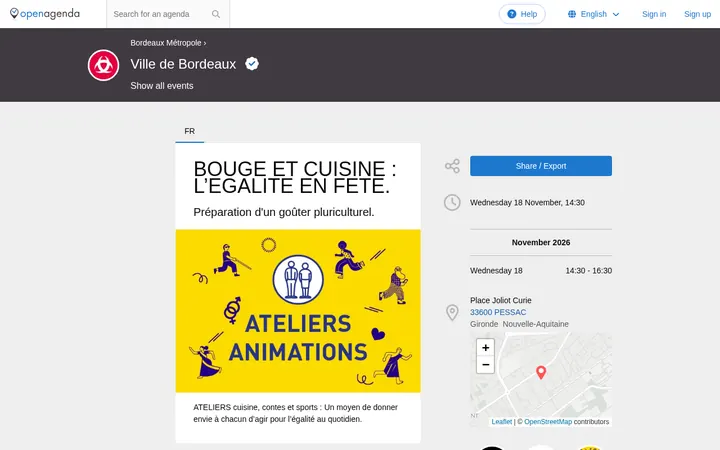Click the 14:30 - 16:30 time range
This screenshot has height=450, width=720.
(589, 270)
